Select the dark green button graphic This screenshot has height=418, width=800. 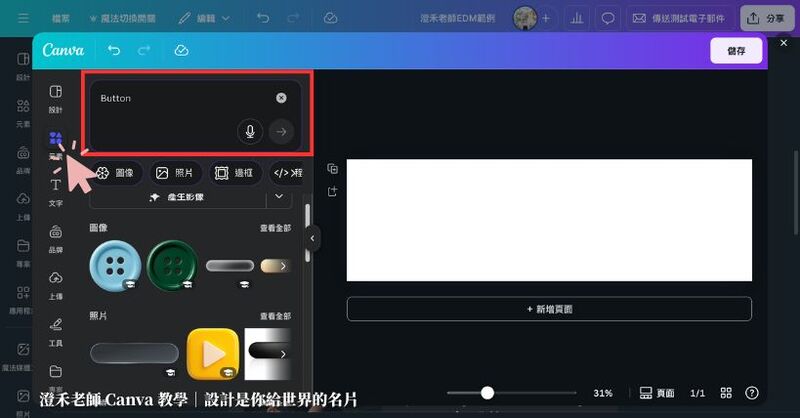pyautogui.click(x=172, y=265)
